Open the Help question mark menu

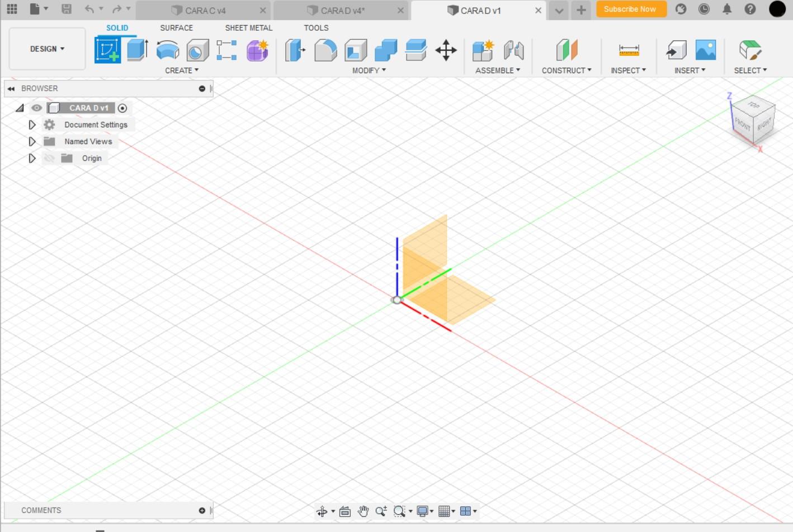[x=750, y=9]
